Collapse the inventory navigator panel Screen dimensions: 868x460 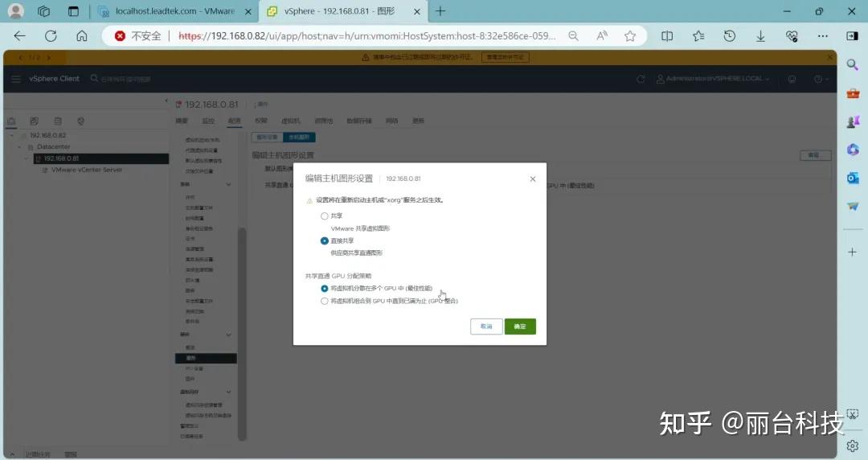tap(166, 101)
